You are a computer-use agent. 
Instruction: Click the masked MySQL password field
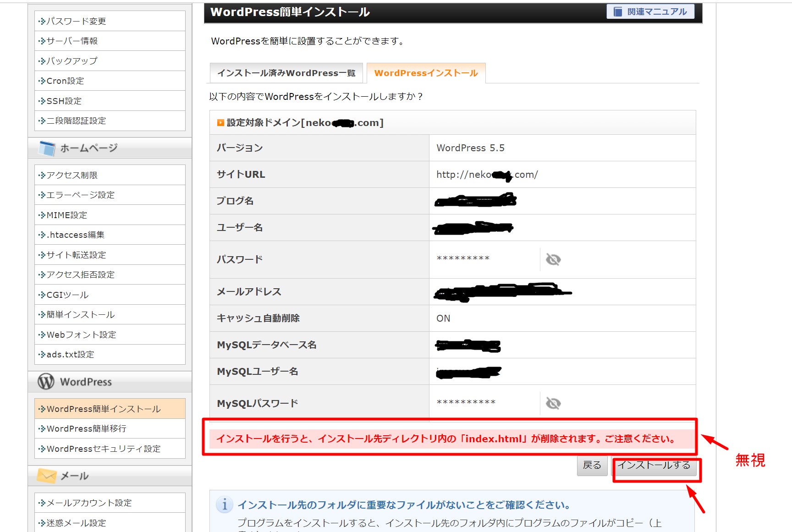click(466, 402)
